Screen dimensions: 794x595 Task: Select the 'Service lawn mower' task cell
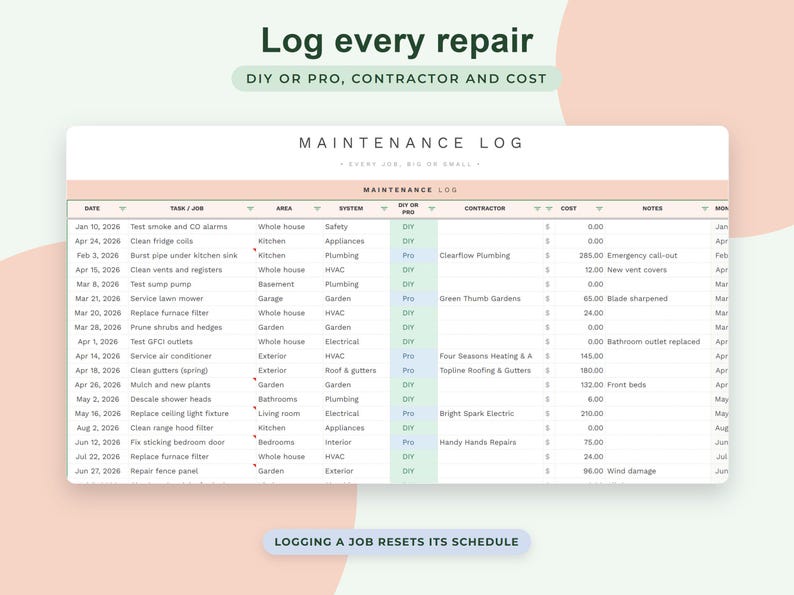(x=191, y=299)
